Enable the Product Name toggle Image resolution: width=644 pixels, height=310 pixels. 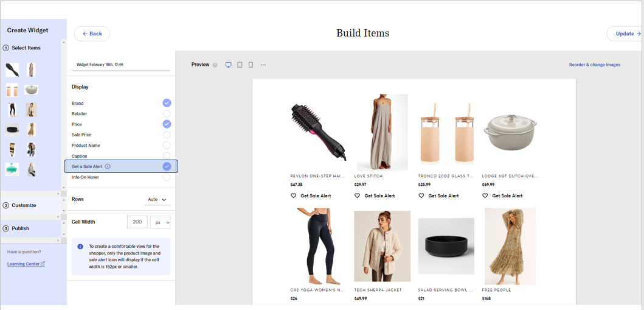(x=167, y=146)
